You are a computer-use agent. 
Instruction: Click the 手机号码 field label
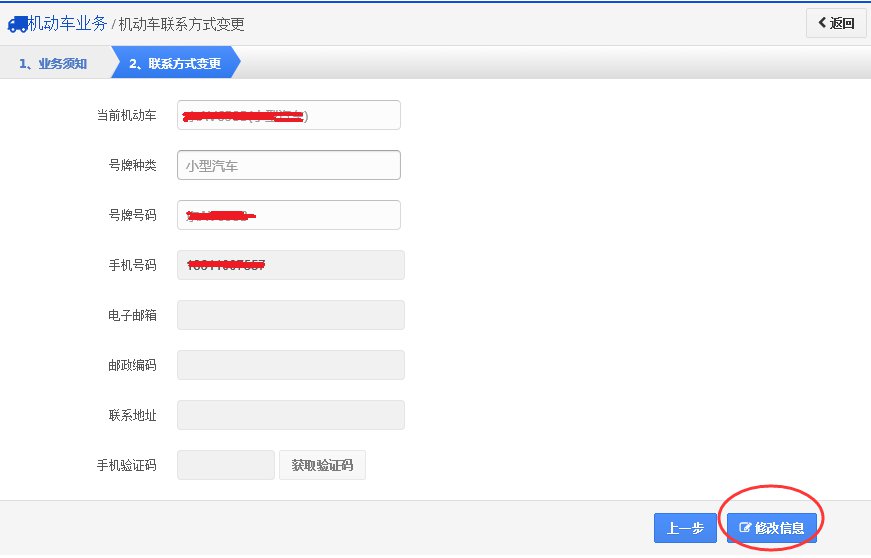pos(132,265)
